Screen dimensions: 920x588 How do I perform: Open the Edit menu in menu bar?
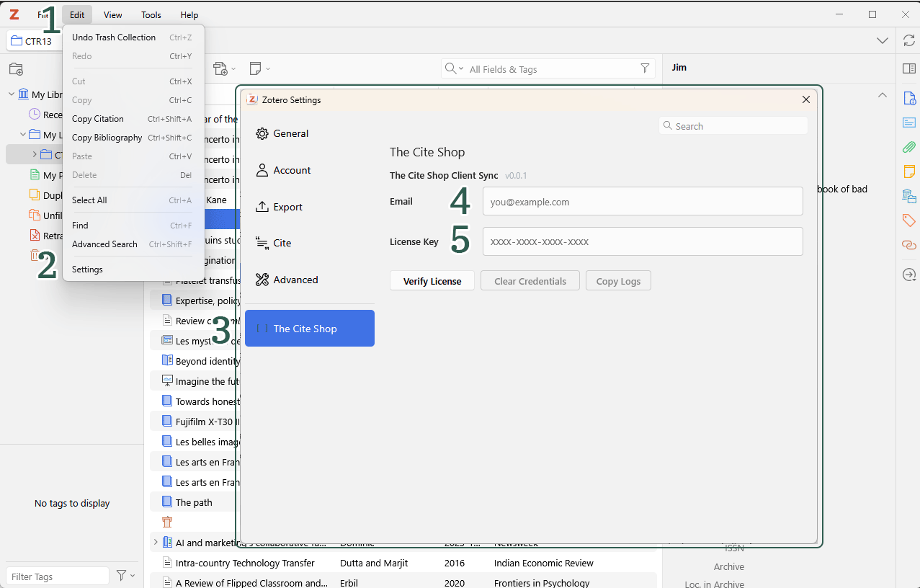77,15
